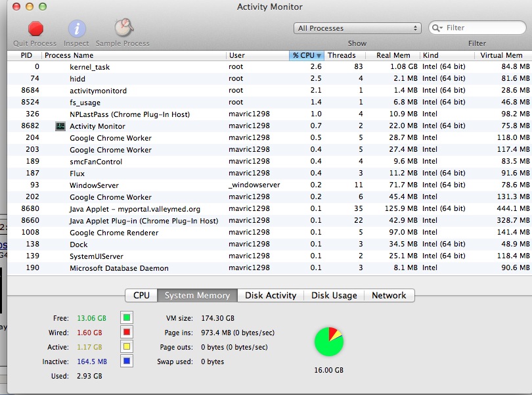Select Google Chrome Worker with PID 204
Screen dimensions: 532x395
(x=270, y=138)
